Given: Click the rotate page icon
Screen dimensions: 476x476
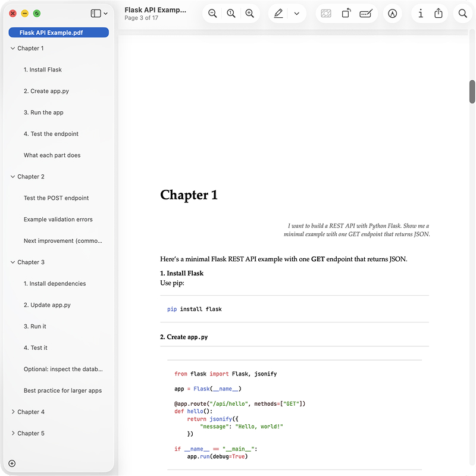Looking at the screenshot, I should tap(346, 13).
